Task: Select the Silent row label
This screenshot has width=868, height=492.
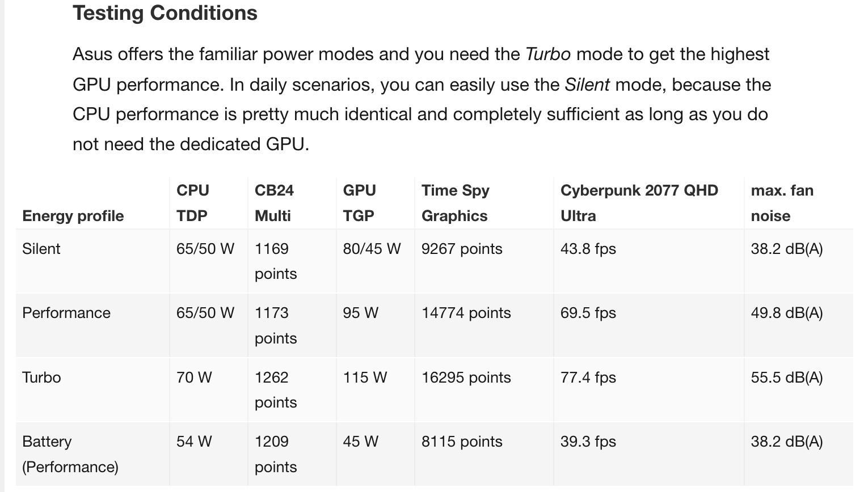Action: [41, 249]
